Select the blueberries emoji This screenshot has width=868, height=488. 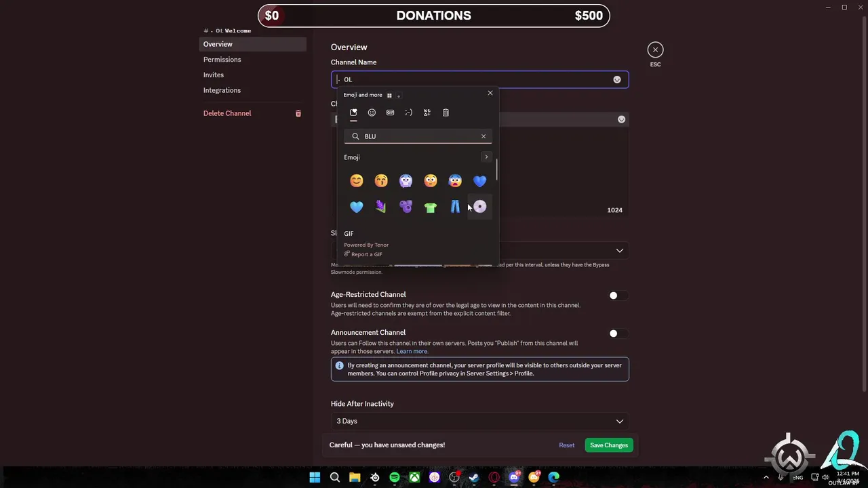[406, 207]
